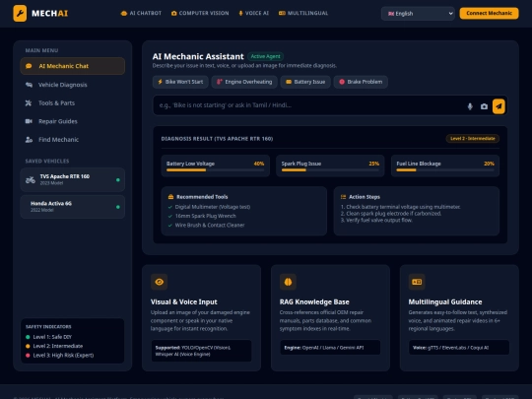532x399 pixels.
Task: Click the Active Agent badge
Action: pos(266,56)
